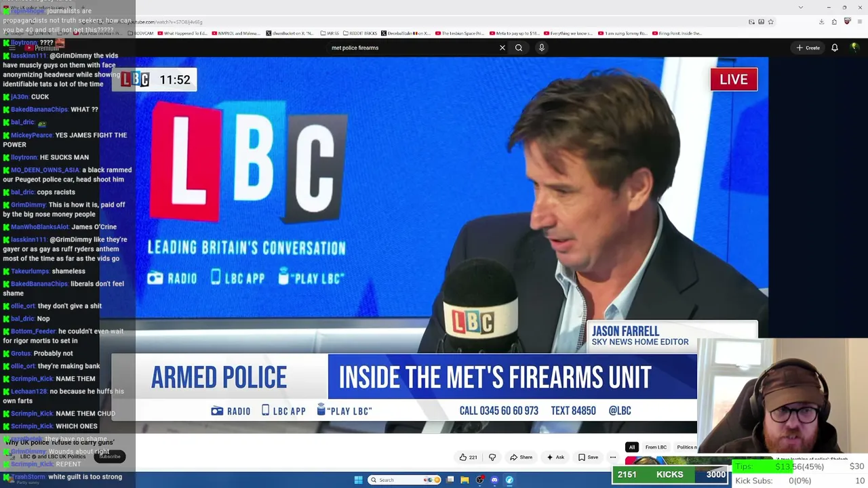Open the 'DecebalStalin' bookmark
The image size is (868, 488).
click(x=406, y=33)
